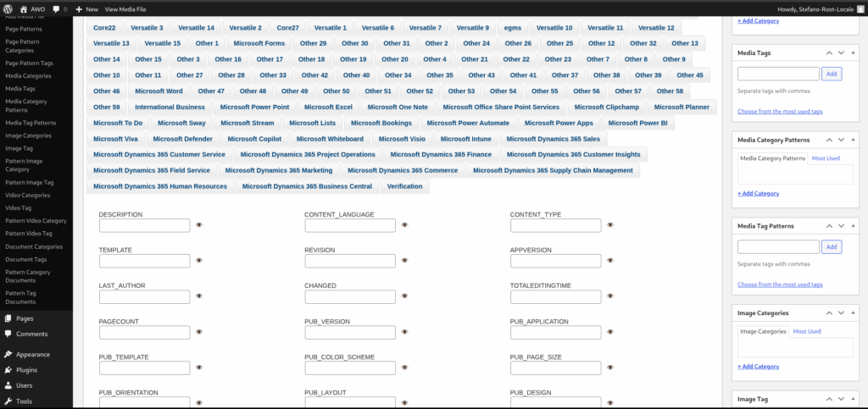Collapse the Media Tags panel

pyautogui.click(x=853, y=53)
